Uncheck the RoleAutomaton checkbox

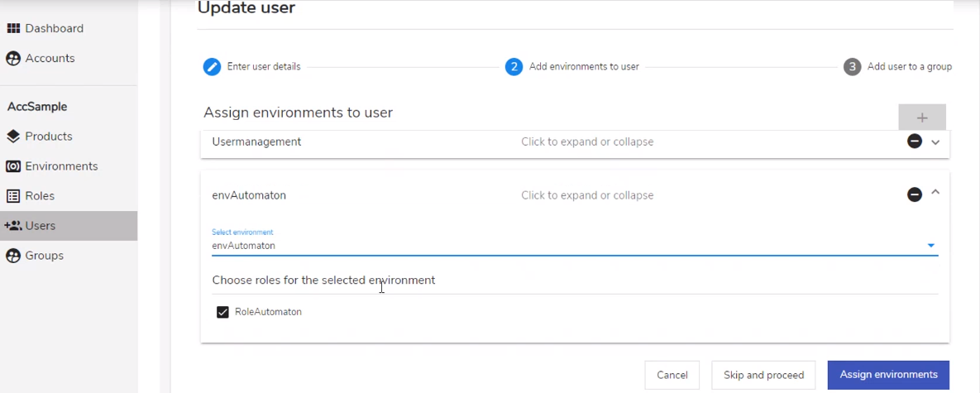click(x=222, y=312)
